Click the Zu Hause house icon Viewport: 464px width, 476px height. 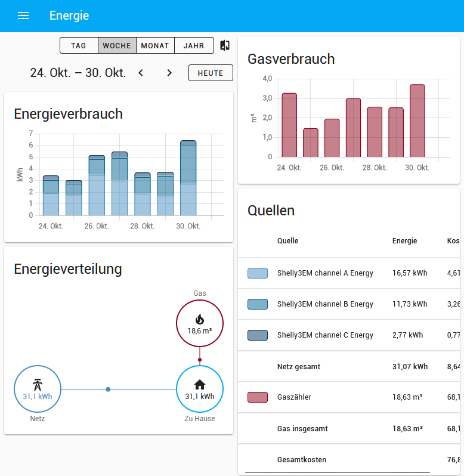(x=200, y=385)
